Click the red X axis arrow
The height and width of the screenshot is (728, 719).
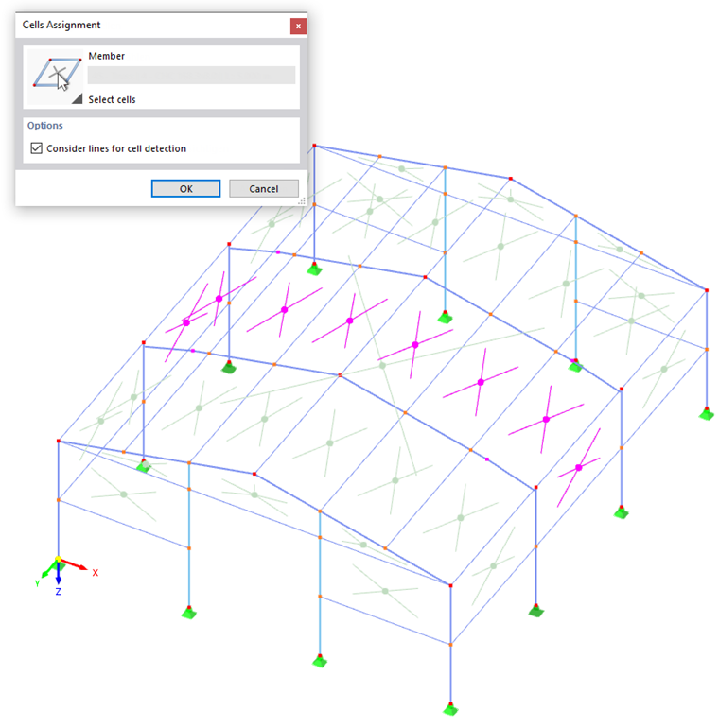[x=74, y=564]
